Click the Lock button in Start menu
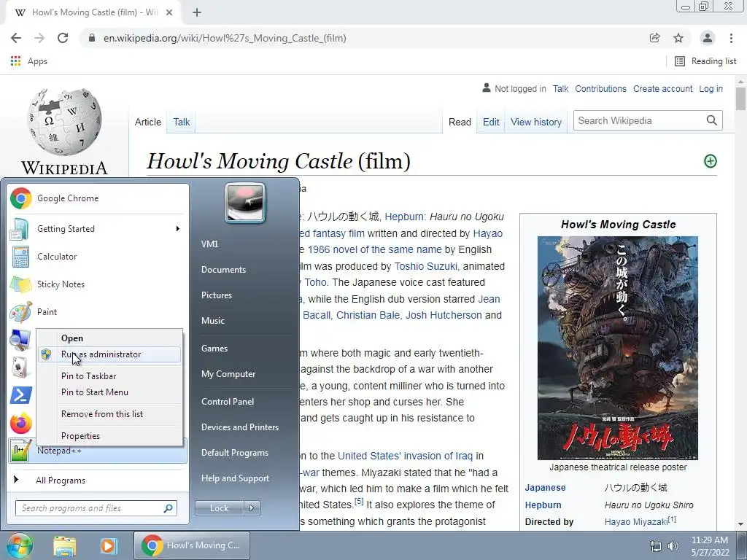 pos(219,508)
